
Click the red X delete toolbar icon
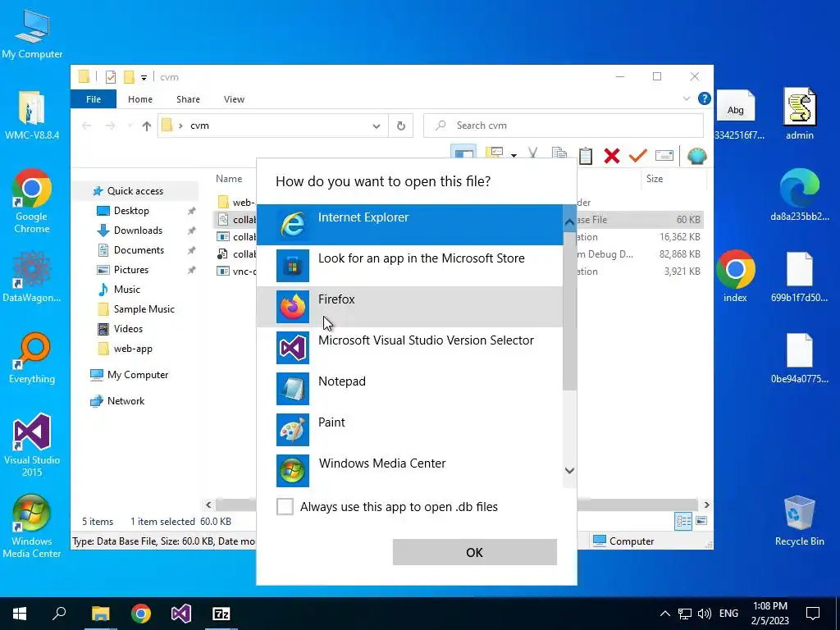tap(612, 156)
